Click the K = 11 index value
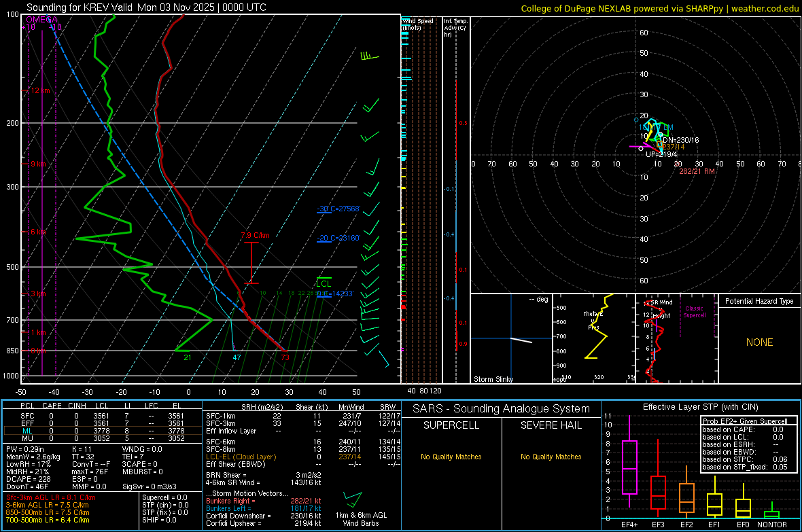This screenshot has height=532, width=802. (x=82, y=449)
